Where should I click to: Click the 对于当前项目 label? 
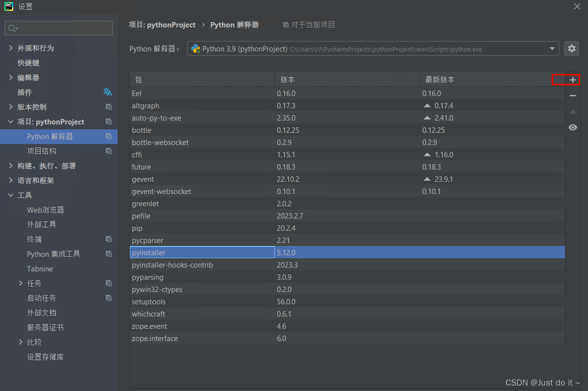[313, 24]
